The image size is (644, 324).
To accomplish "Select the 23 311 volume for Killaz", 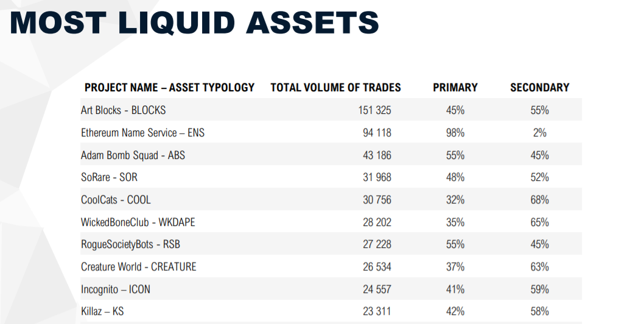I will (x=377, y=311).
